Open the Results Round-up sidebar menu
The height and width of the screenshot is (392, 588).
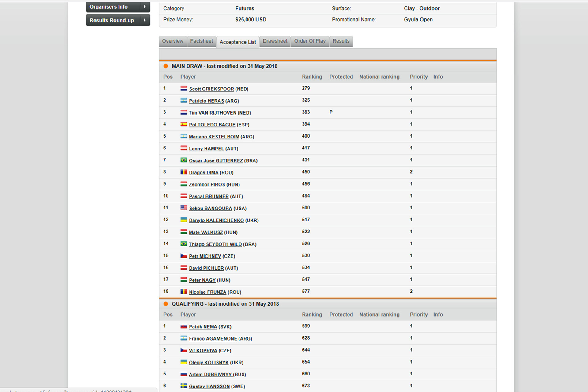(112, 20)
